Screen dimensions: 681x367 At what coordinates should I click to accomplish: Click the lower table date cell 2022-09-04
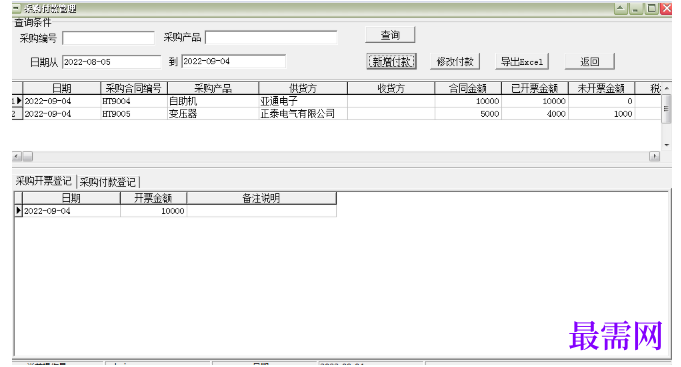pyautogui.click(x=71, y=211)
